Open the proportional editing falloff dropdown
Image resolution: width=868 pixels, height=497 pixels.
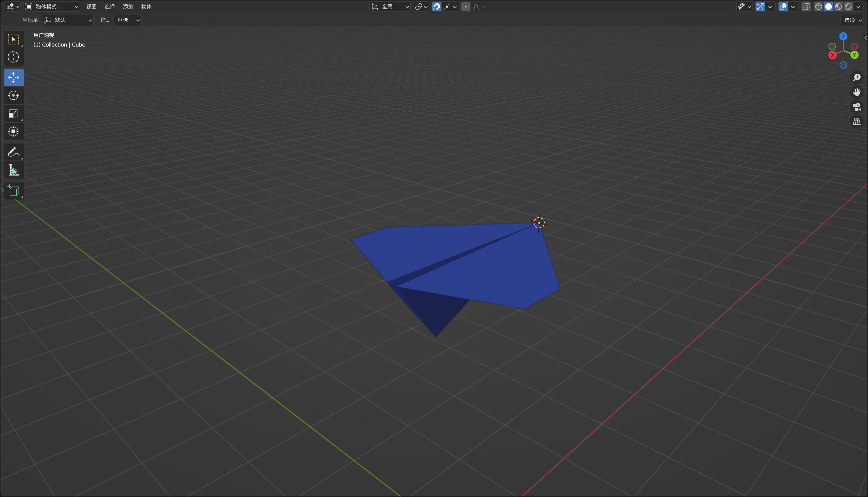click(x=479, y=7)
